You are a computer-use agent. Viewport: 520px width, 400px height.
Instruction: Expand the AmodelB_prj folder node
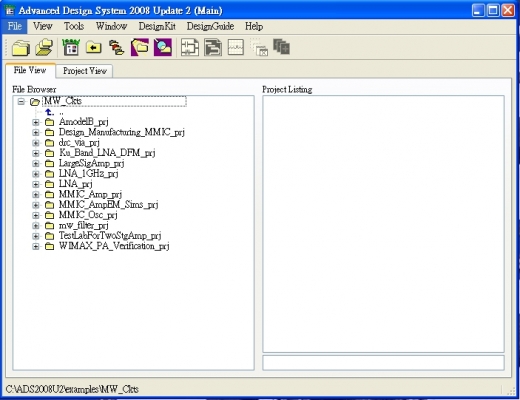pyautogui.click(x=36, y=122)
